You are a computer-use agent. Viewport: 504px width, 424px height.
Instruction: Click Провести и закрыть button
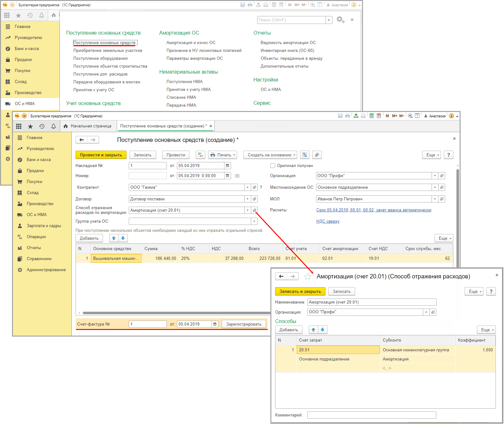coord(101,155)
